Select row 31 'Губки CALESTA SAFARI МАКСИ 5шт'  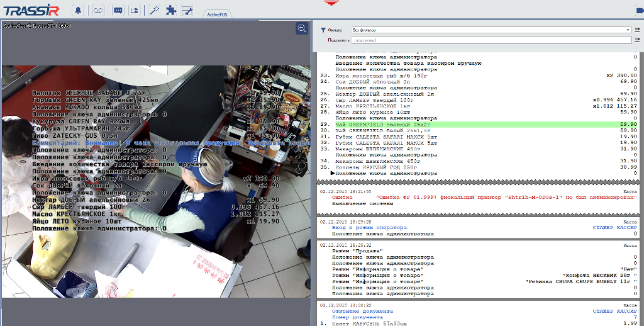[x=479, y=137]
